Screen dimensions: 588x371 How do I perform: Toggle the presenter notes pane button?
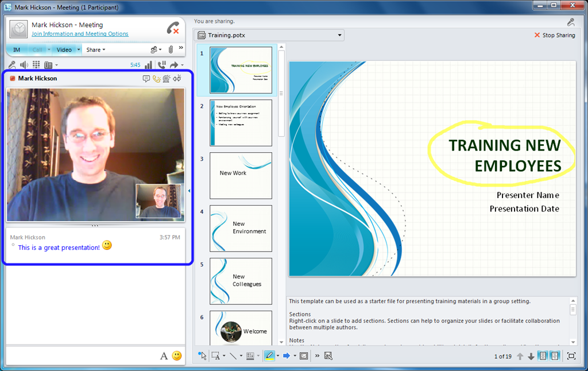pyautogui.click(x=555, y=356)
